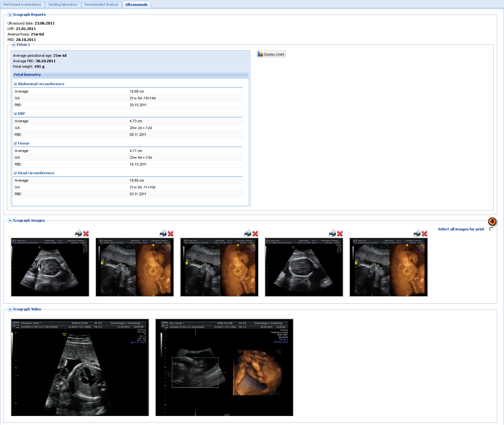Collapse the Head circumference section
This screenshot has height=425, width=504.
click(x=15, y=173)
